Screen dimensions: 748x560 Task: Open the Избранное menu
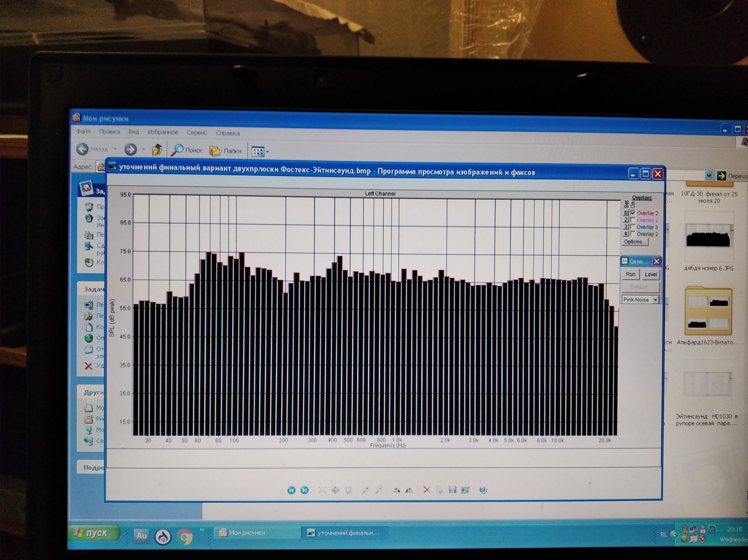163,132
